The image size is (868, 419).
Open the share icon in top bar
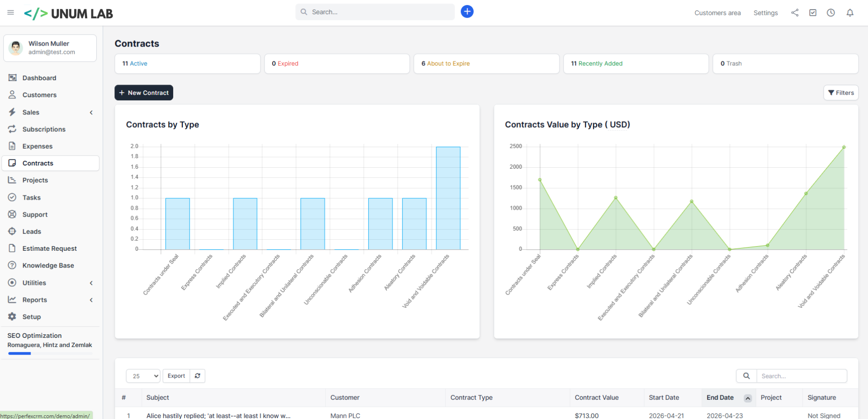[x=795, y=13]
